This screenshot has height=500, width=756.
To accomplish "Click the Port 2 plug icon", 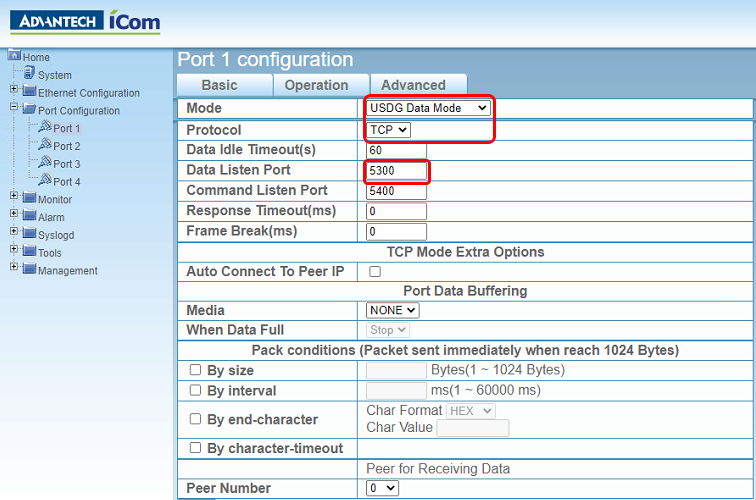I will pos(45,144).
